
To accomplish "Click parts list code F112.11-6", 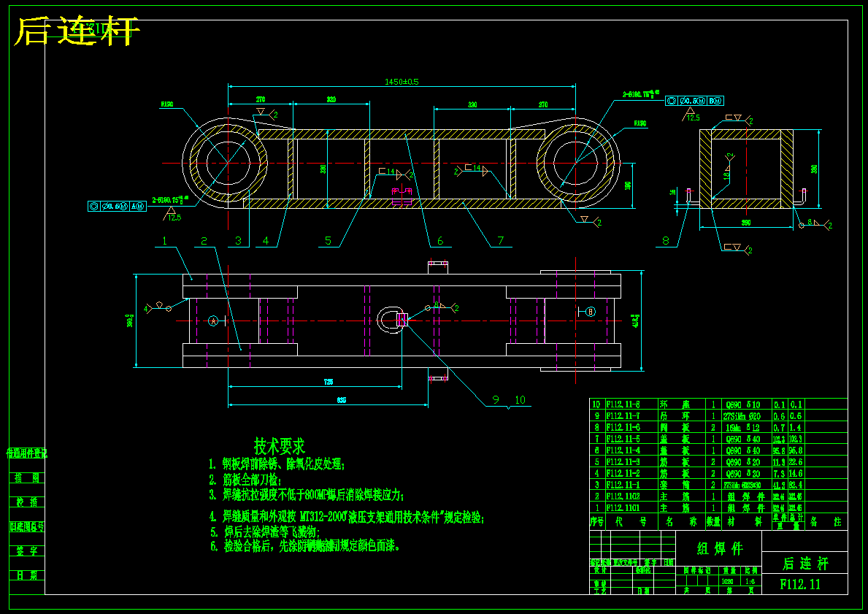I will point(623,427).
